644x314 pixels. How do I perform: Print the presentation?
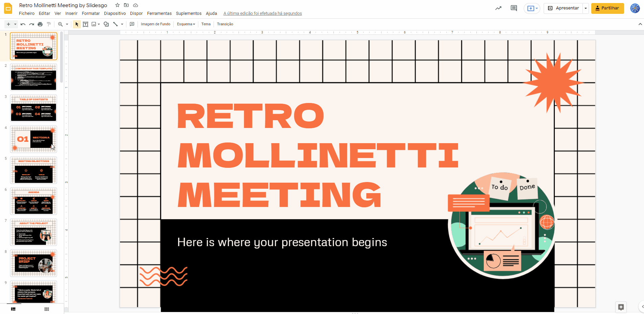click(x=40, y=24)
